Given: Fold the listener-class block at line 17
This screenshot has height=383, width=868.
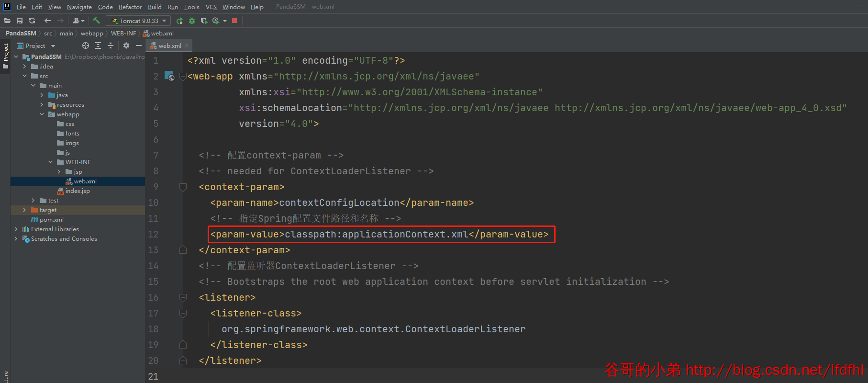Looking at the screenshot, I should 183,313.
